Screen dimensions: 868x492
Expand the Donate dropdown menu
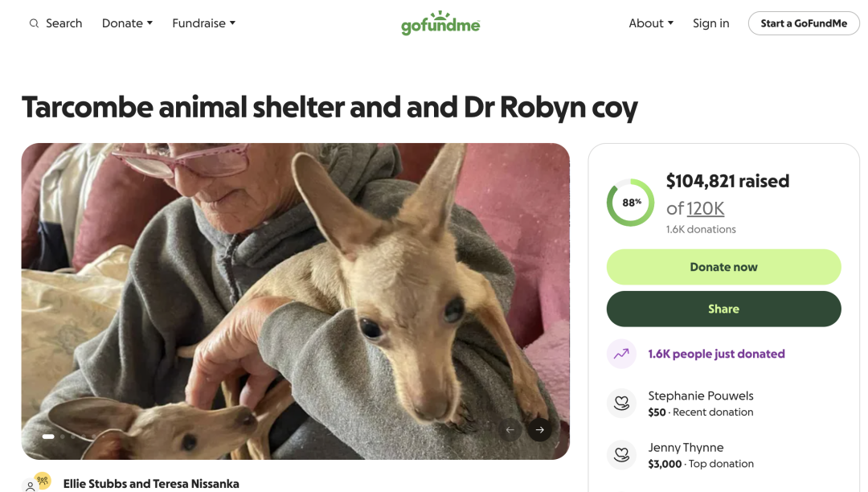[x=127, y=23]
